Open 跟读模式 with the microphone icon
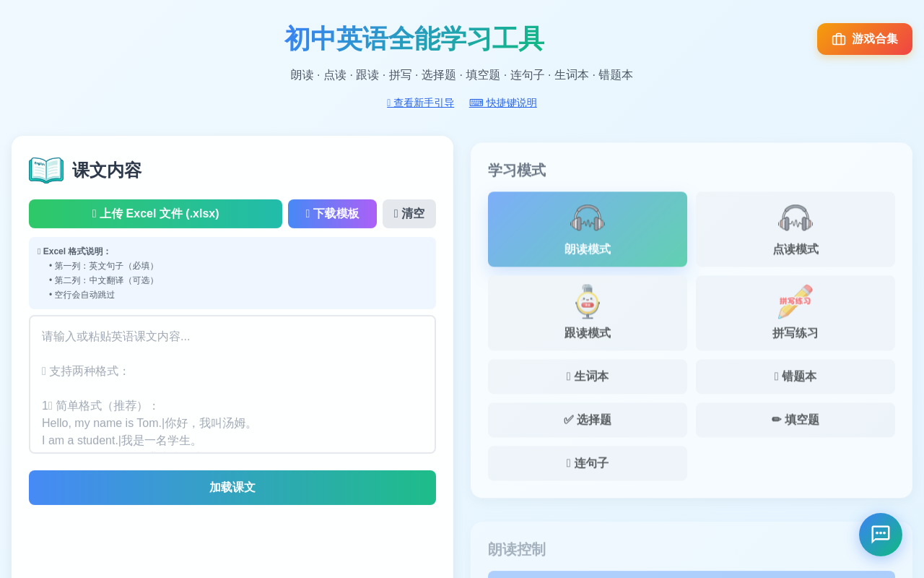924x578 pixels. pos(587,313)
